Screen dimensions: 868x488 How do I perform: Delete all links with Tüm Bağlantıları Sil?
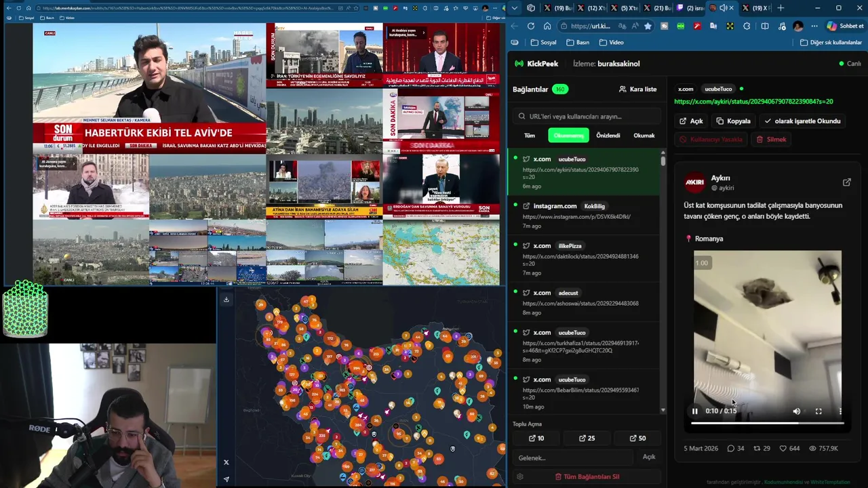coord(587,476)
